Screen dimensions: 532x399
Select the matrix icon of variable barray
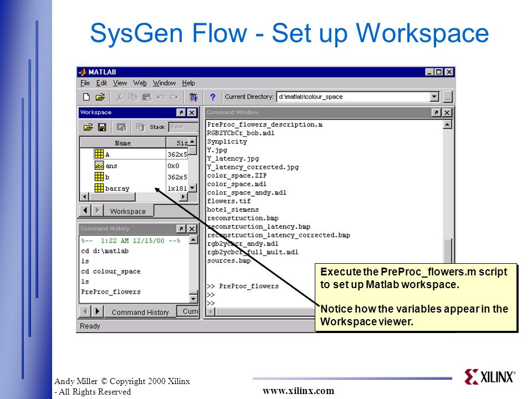click(99, 188)
